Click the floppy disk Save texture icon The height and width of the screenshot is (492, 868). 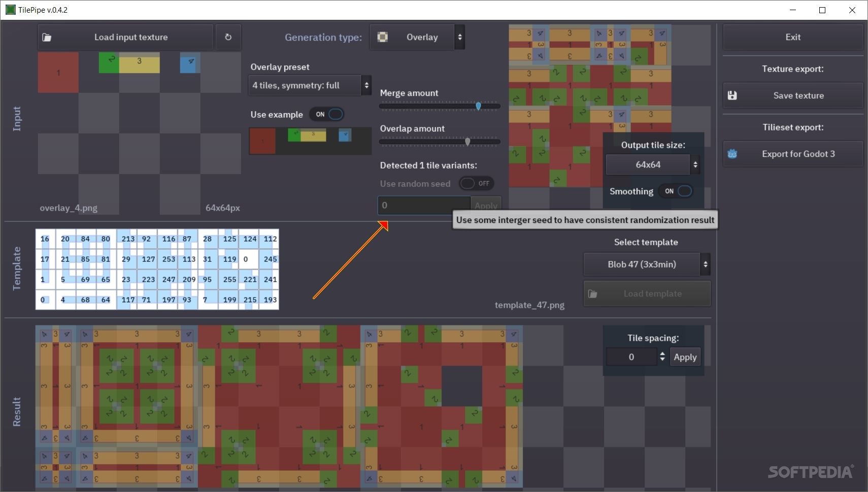(x=732, y=95)
